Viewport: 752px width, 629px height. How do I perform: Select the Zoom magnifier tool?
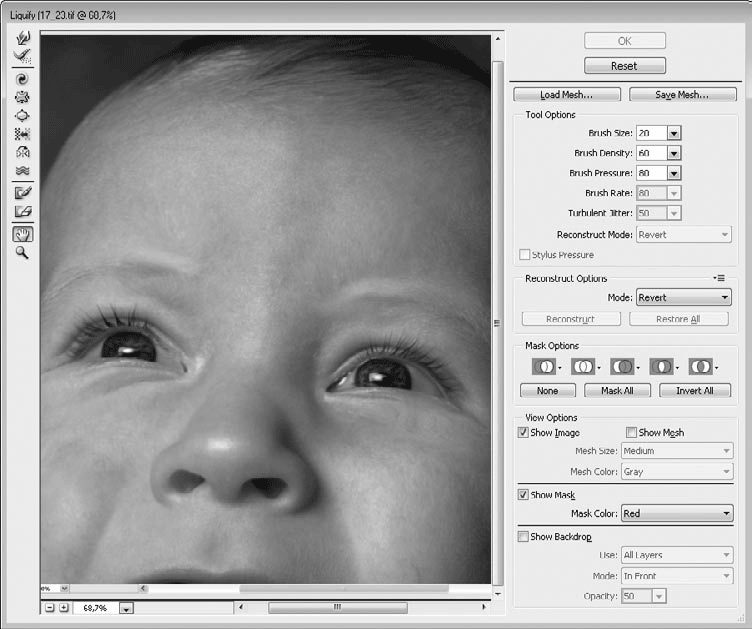(x=23, y=253)
